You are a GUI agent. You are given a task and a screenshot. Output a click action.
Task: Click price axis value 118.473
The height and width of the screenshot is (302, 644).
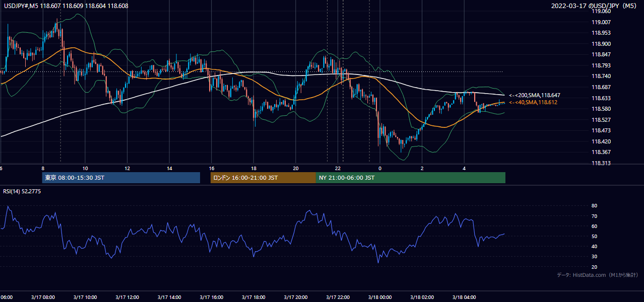point(602,130)
